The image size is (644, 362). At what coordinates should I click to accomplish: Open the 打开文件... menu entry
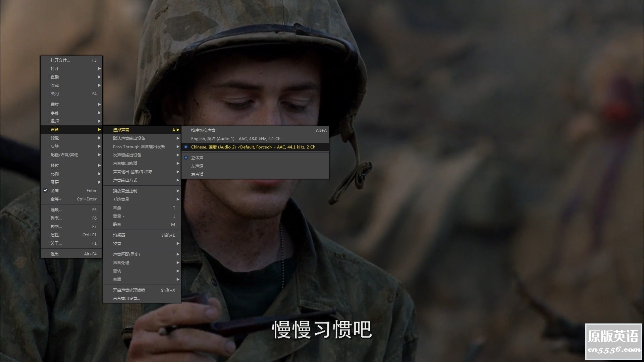[x=71, y=60]
